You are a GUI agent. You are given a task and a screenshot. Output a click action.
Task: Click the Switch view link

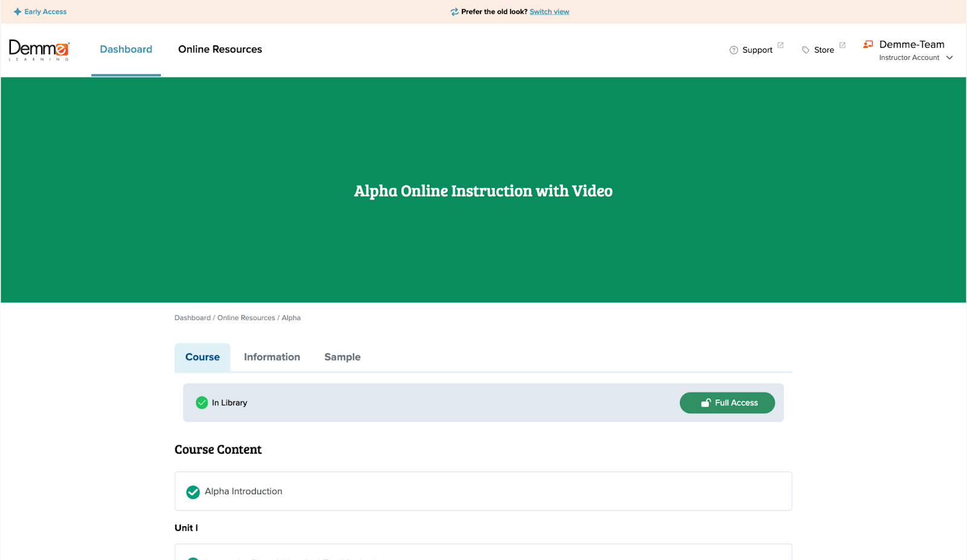click(x=549, y=11)
